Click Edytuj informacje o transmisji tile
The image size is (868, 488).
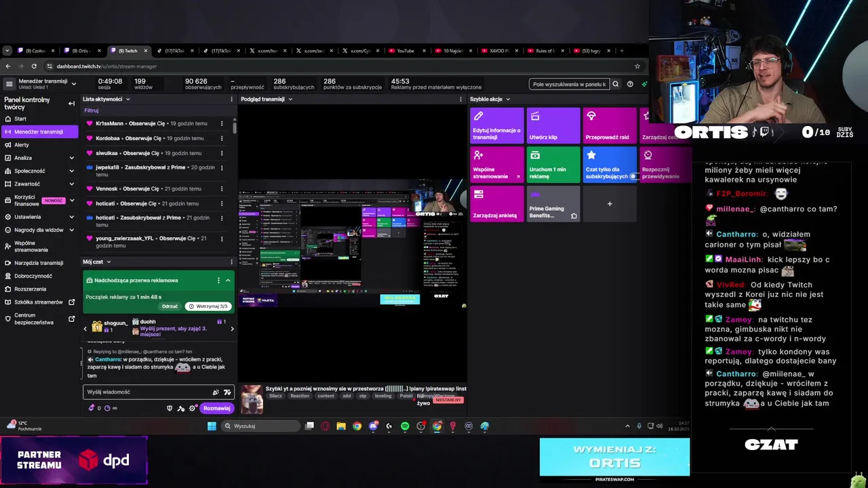click(497, 125)
